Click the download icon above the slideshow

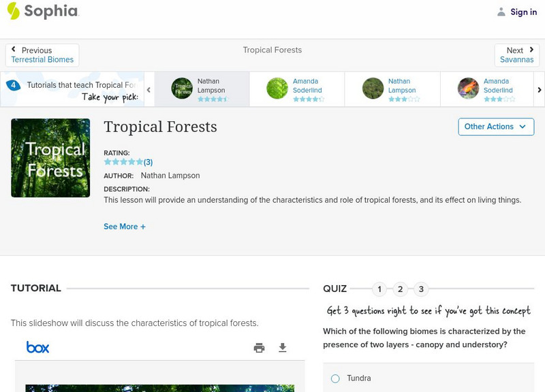click(281, 347)
